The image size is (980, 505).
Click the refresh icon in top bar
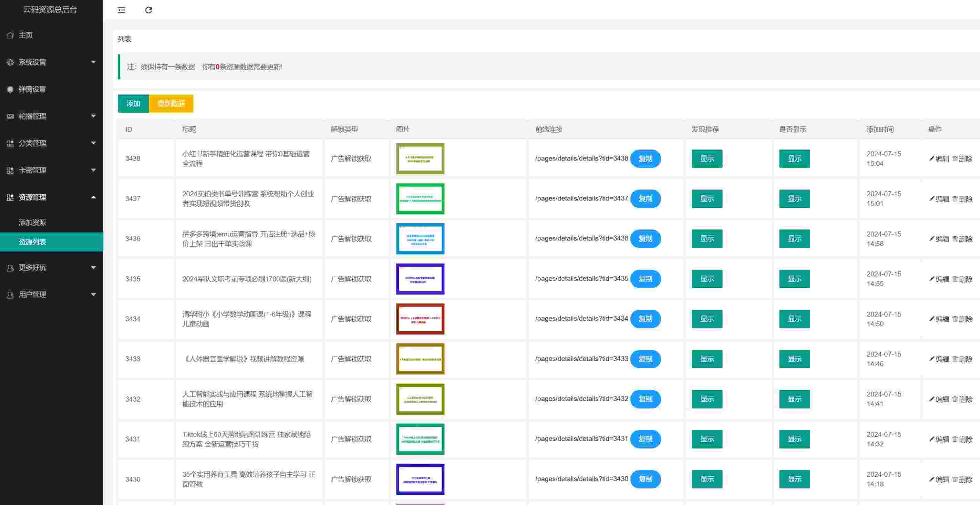(x=149, y=10)
